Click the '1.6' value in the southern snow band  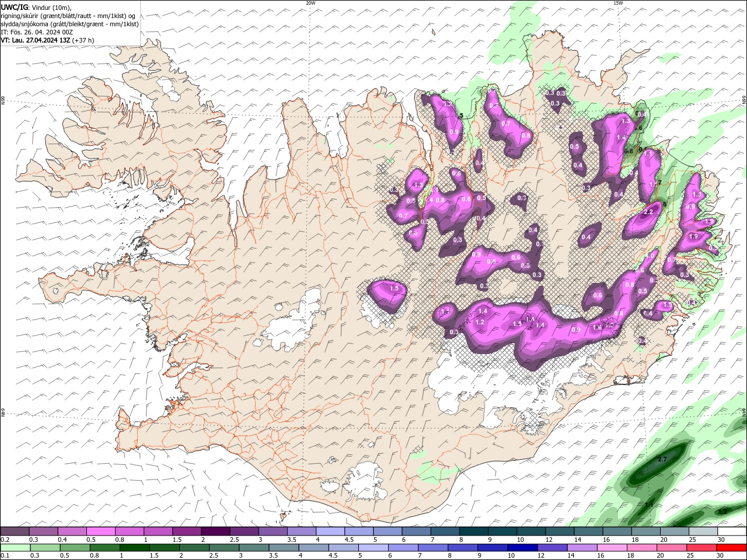coord(597,327)
